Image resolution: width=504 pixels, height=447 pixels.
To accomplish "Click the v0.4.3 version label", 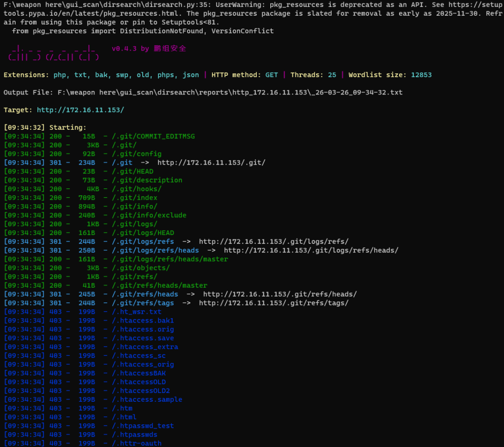I will [124, 49].
